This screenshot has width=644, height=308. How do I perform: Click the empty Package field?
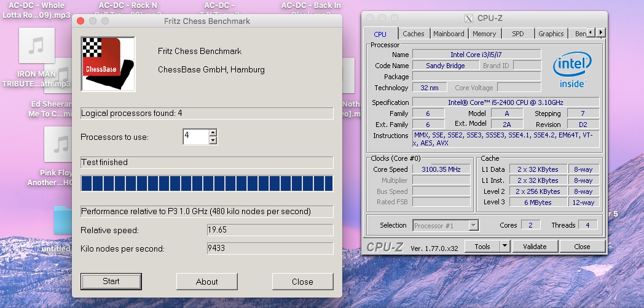pyautogui.click(x=476, y=77)
